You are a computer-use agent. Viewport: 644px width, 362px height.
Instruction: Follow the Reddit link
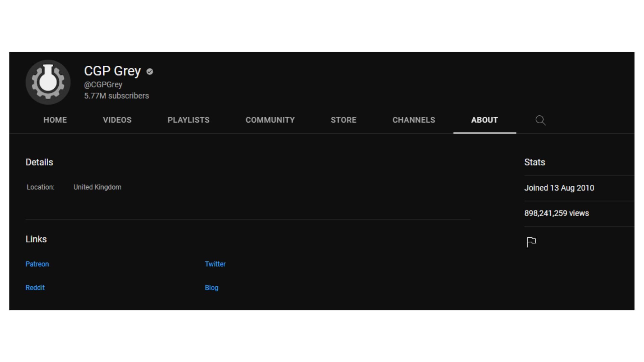(x=35, y=288)
